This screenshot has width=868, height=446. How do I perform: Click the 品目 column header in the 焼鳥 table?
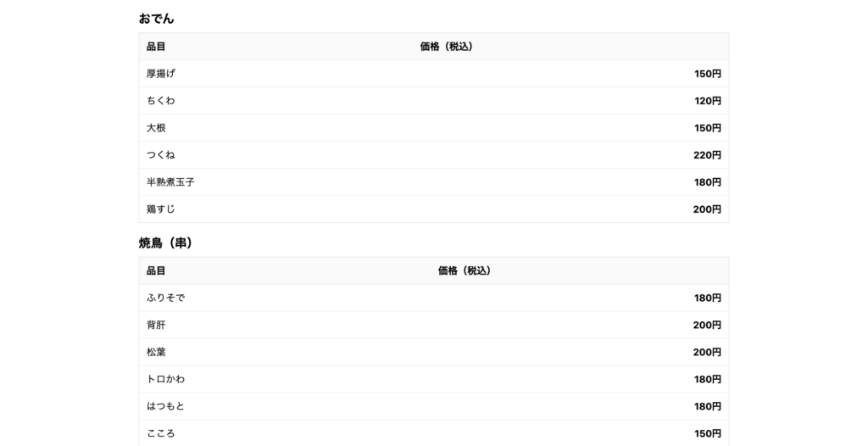156,271
